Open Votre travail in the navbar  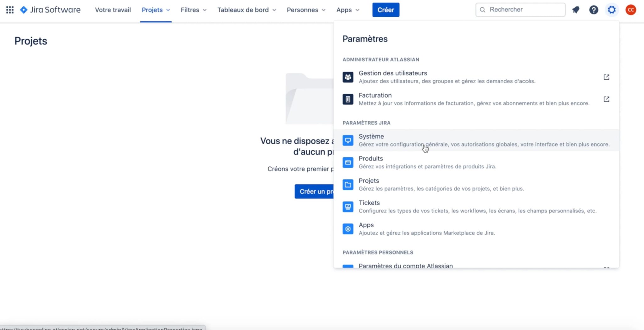point(113,10)
